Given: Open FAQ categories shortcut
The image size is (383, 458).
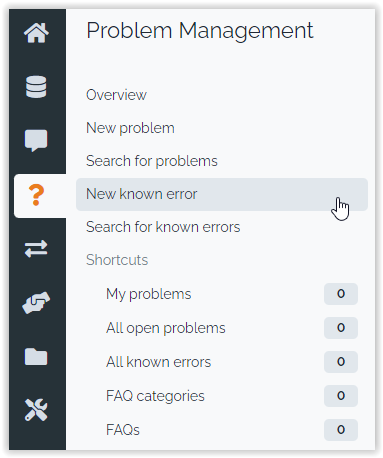Looking at the screenshot, I should (x=155, y=396).
